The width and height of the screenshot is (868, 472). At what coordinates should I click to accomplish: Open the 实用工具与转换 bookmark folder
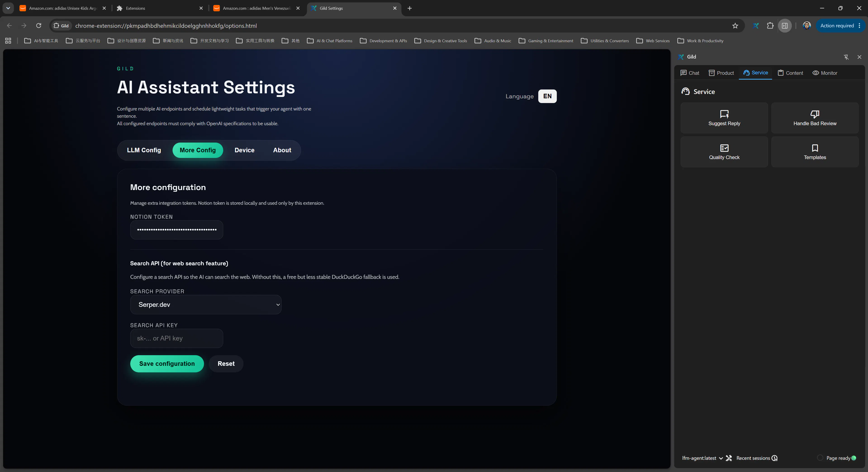coord(255,41)
